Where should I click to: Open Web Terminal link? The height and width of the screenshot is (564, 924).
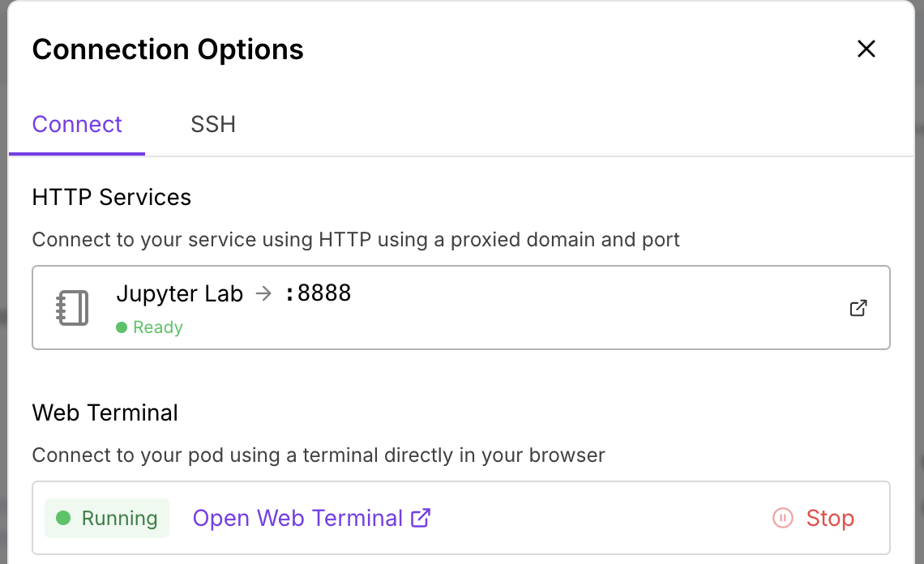[297, 519]
